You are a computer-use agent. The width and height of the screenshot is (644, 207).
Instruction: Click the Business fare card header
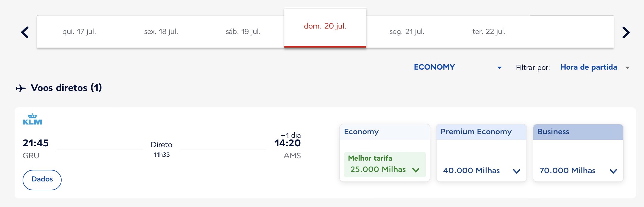(x=578, y=132)
